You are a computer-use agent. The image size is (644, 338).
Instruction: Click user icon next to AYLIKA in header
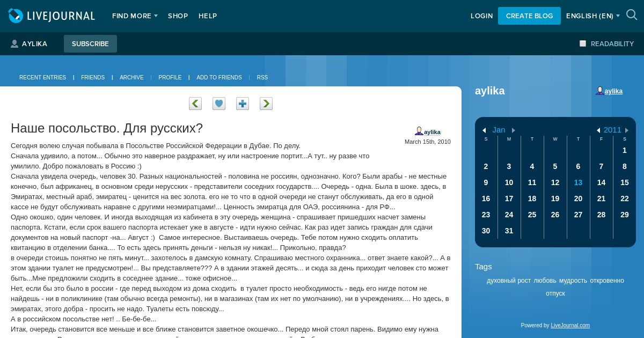14,44
